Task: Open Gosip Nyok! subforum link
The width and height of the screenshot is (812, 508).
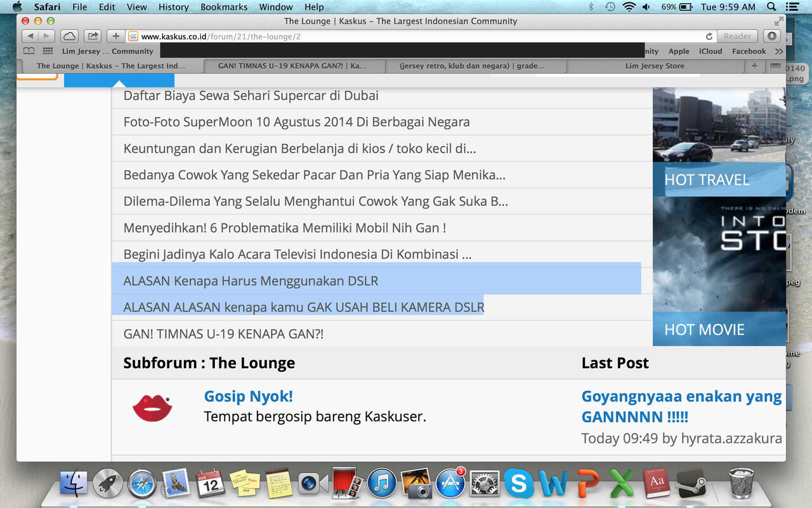Action: click(x=249, y=396)
